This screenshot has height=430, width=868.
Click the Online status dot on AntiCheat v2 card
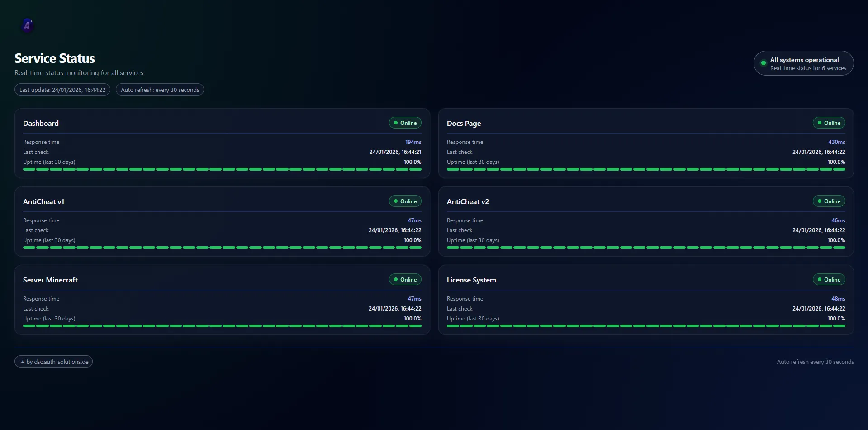click(x=820, y=201)
